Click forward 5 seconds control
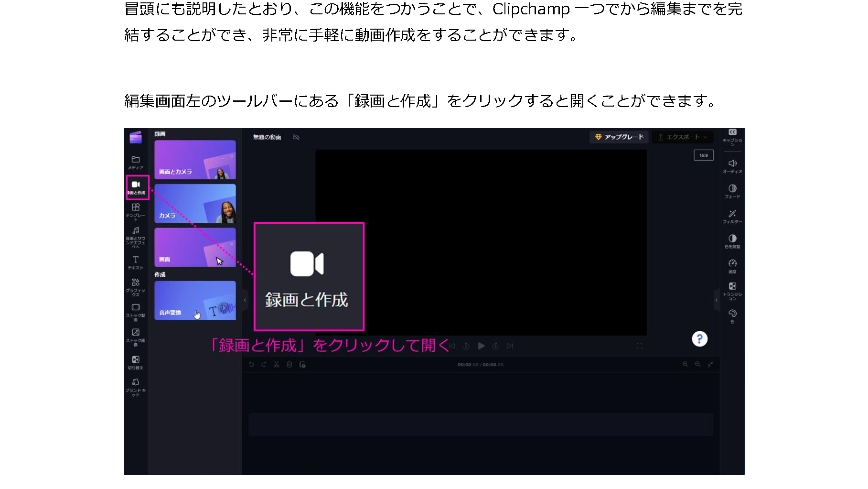 click(496, 346)
